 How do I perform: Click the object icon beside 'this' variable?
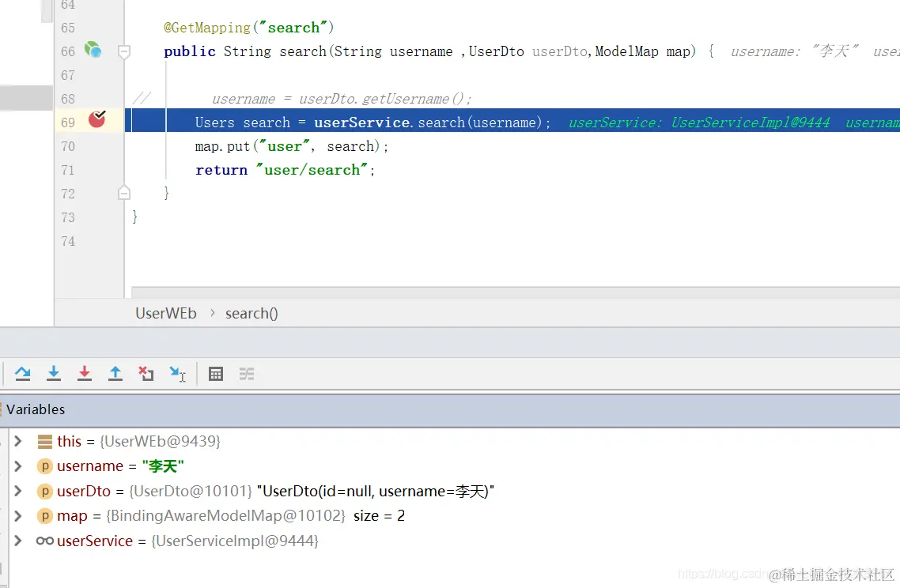pos(45,441)
